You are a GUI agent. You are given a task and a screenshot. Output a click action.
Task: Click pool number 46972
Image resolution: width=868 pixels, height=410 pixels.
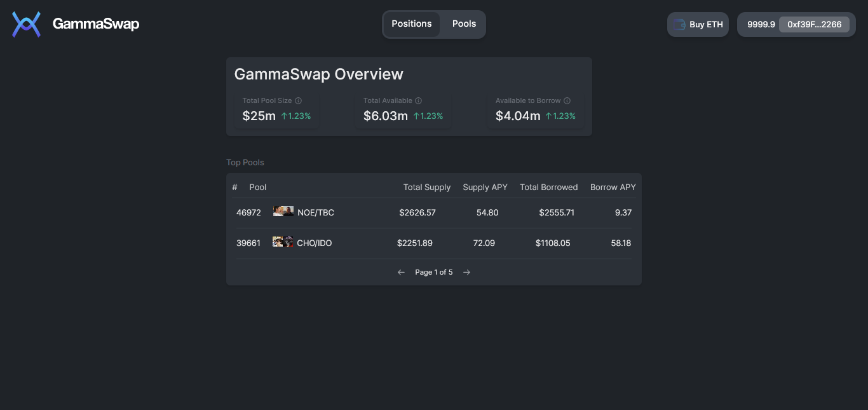248,213
